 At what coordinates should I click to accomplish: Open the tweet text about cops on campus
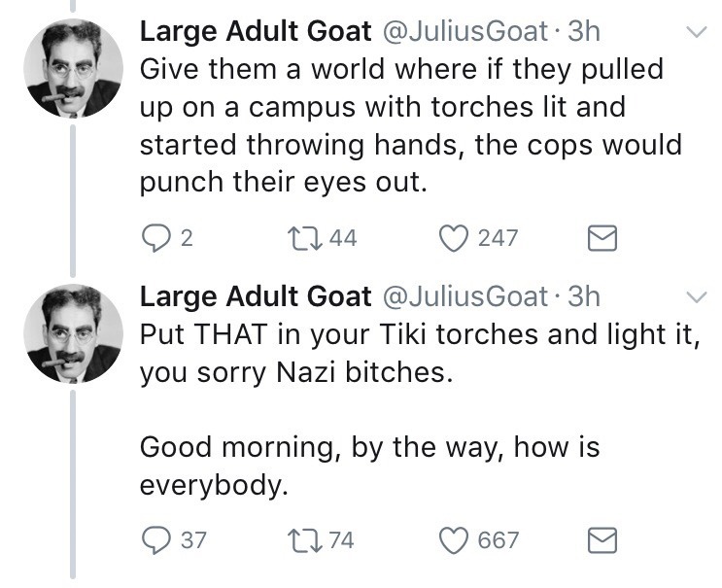408,126
